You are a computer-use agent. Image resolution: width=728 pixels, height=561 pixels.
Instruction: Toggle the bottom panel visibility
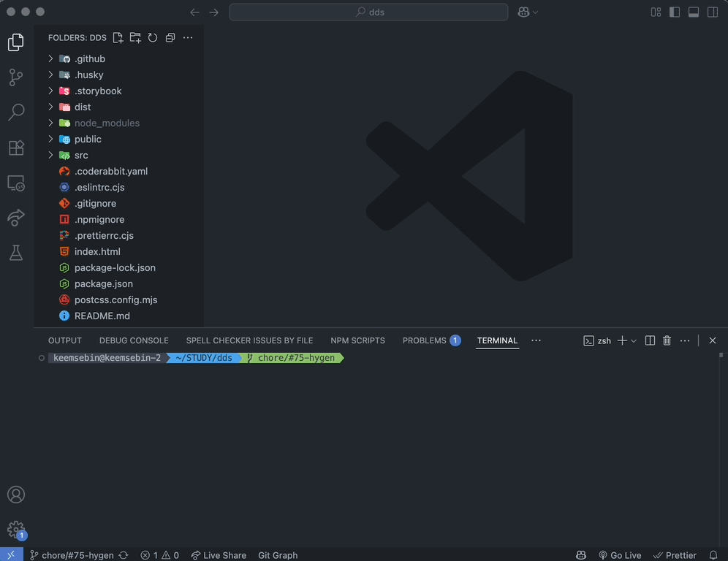[x=694, y=12]
